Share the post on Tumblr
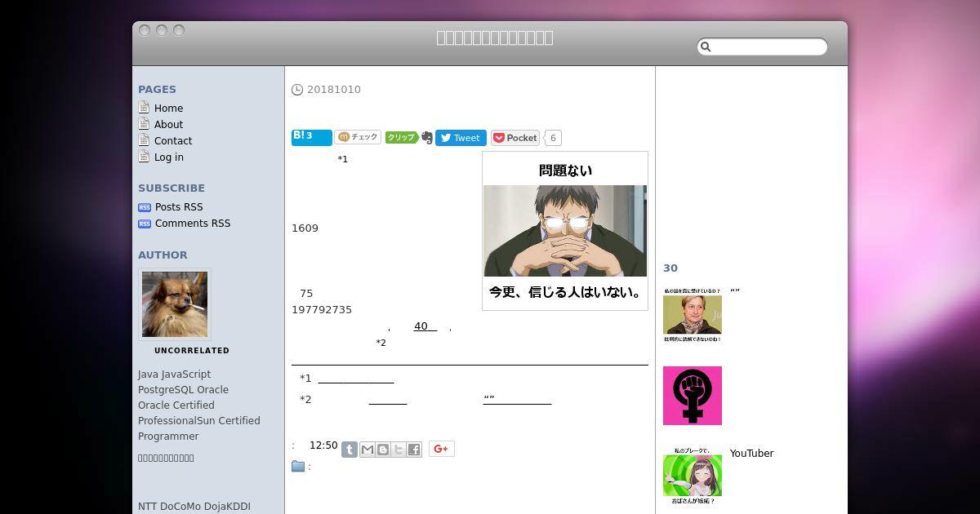 click(x=349, y=450)
